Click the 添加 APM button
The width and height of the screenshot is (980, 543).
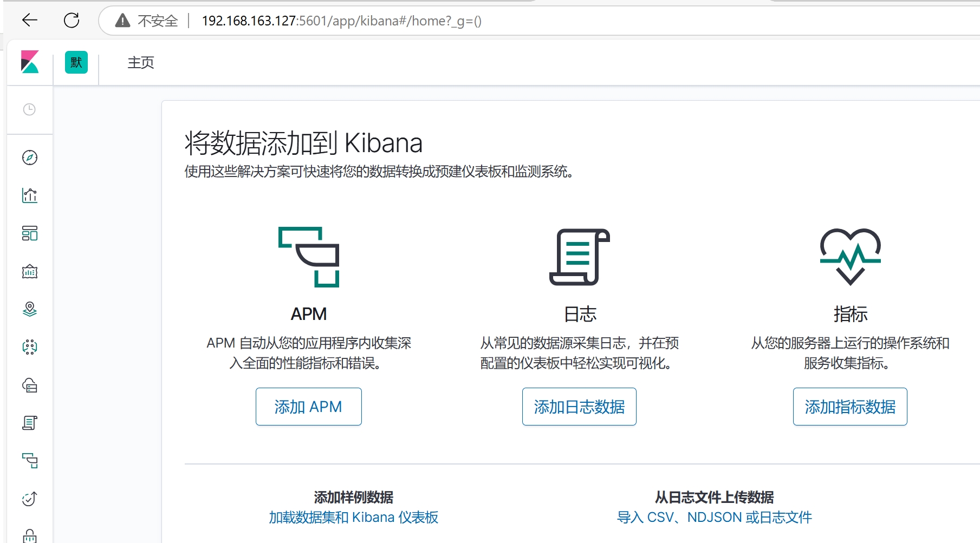point(308,407)
